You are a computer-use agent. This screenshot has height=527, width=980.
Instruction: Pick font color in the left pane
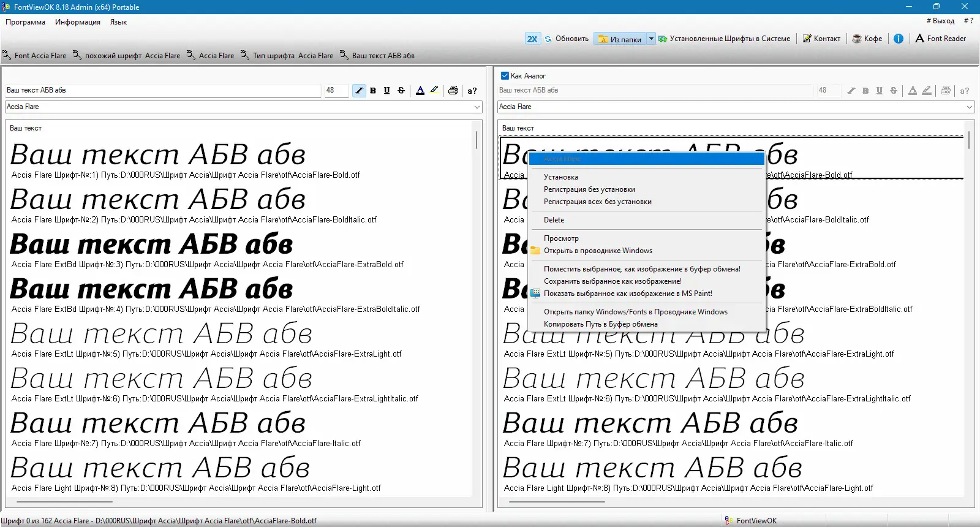tap(420, 91)
